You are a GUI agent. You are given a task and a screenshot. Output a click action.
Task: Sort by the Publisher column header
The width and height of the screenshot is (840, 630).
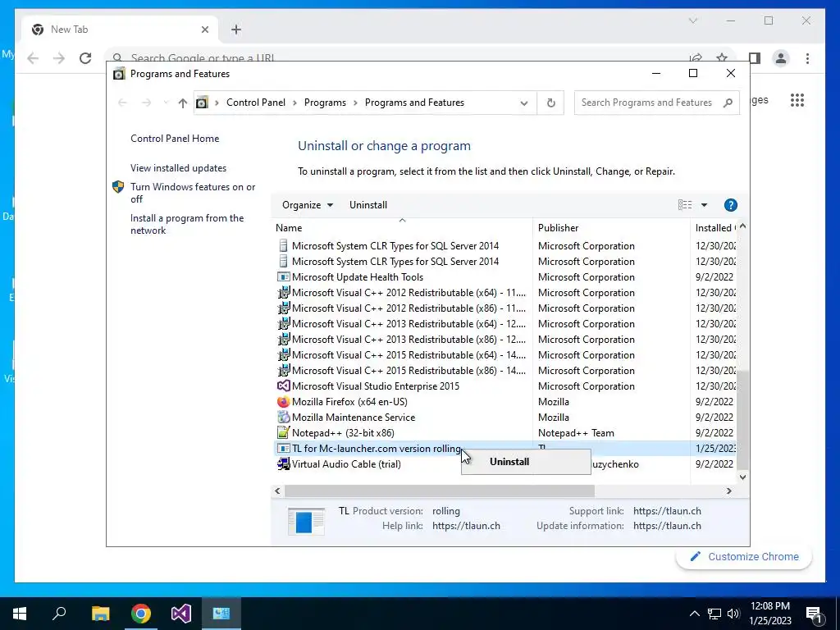click(612, 228)
